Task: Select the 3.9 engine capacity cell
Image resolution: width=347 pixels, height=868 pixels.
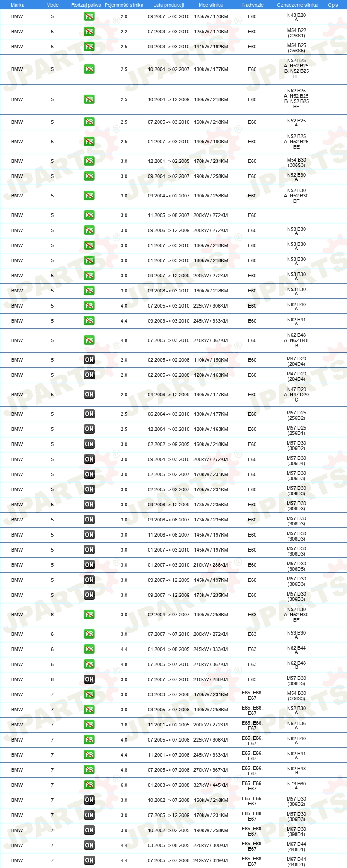Action: tap(124, 830)
